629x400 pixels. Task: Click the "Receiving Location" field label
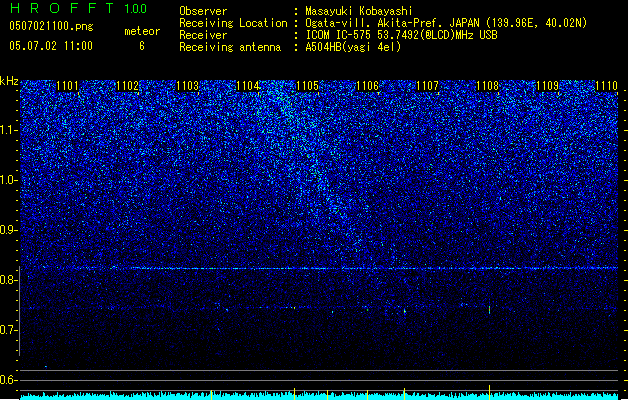point(233,23)
